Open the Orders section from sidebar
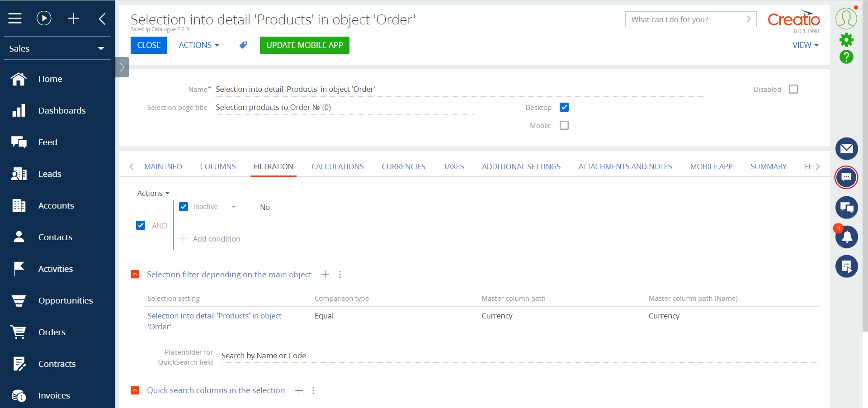868x408 pixels. tap(52, 332)
